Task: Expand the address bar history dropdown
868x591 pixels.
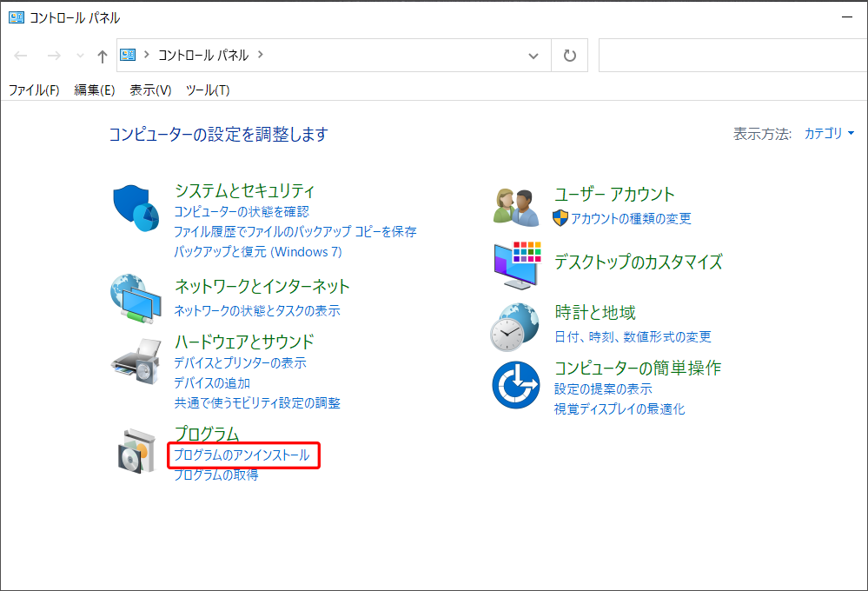Action: (x=533, y=56)
